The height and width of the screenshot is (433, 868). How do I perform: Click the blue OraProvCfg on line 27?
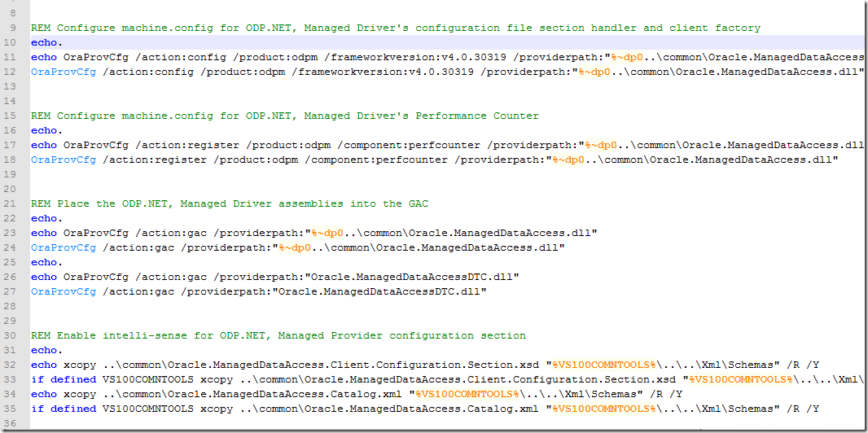click(x=64, y=291)
